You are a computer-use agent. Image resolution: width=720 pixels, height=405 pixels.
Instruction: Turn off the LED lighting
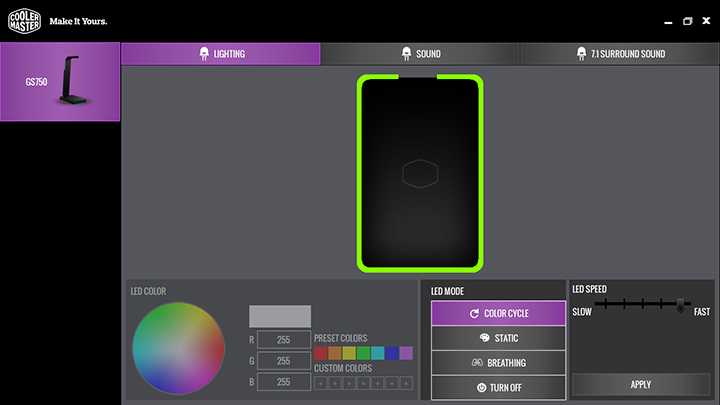pyautogui.click(x=498, y=387)
